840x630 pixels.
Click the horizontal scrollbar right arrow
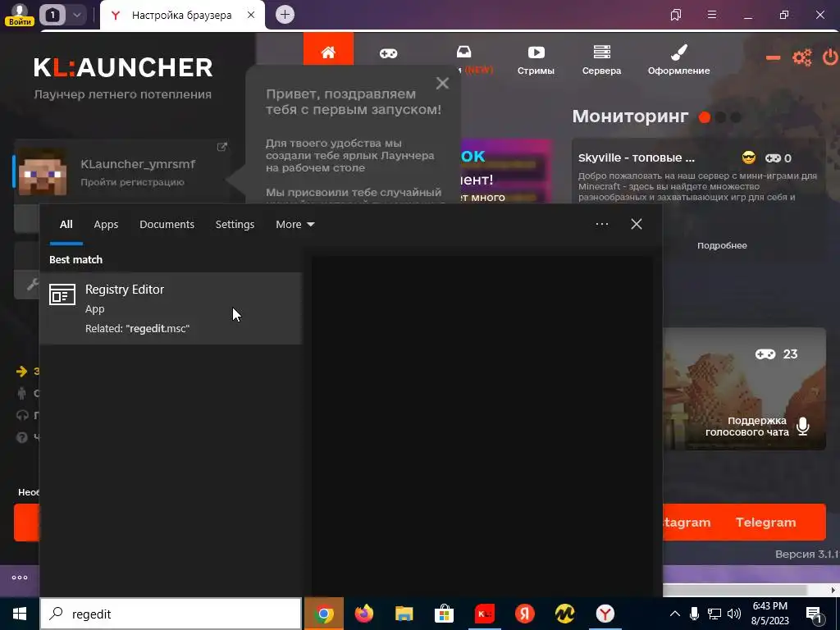pyautogui.click(x=833, y=591)
